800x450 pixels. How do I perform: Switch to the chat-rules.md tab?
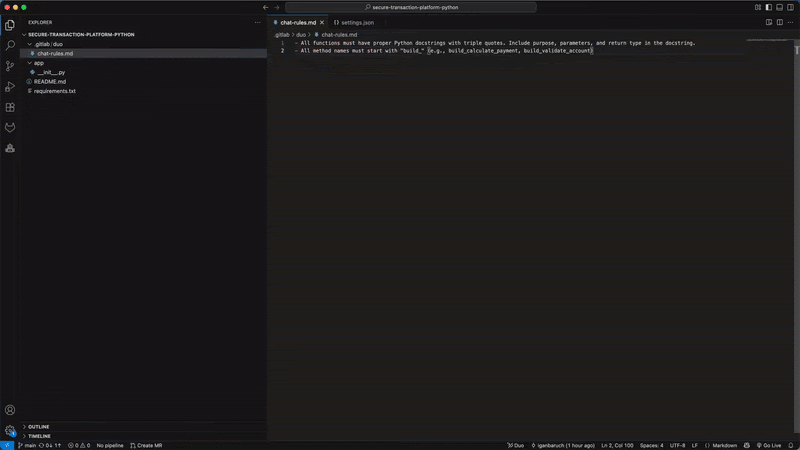(298, 22)
